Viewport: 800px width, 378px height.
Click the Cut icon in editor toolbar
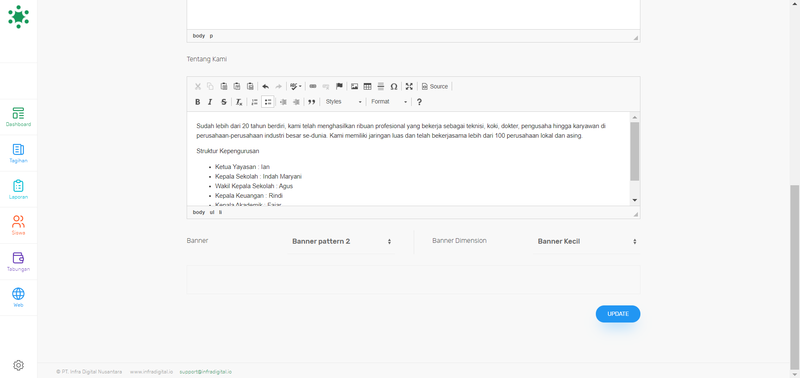pyautogui.click(x=198, y=87)
